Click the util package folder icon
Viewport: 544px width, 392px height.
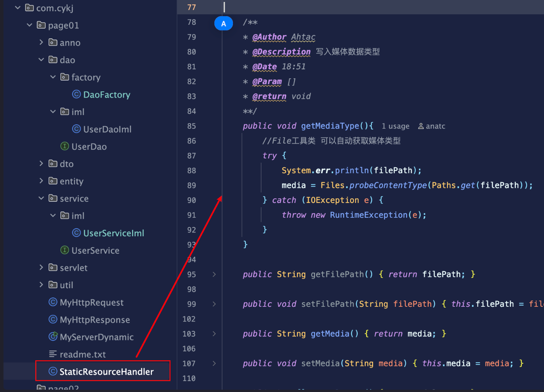[x=53, y=285]
